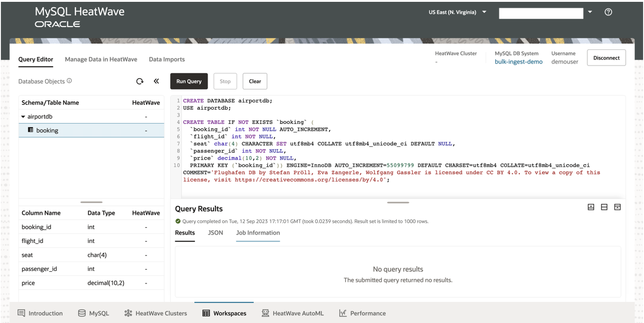Click the results pane resize handle
Screen dimensions: 644x323
pos(397,202)
